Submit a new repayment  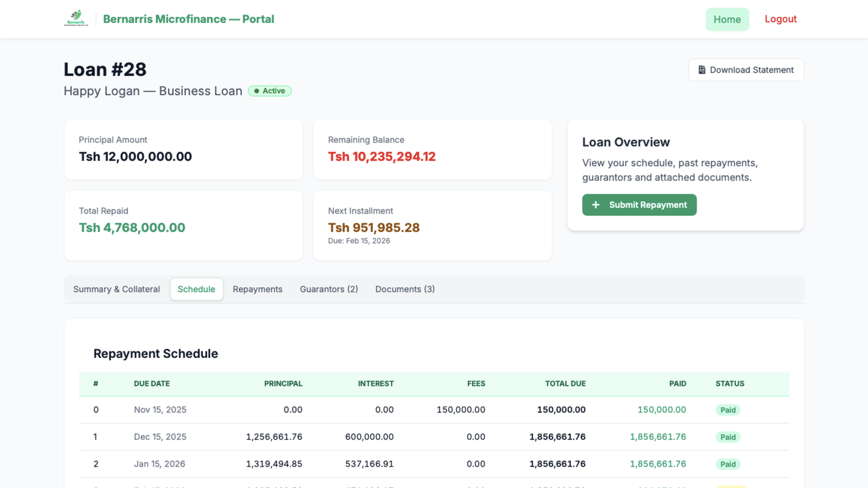click(639, 205)
